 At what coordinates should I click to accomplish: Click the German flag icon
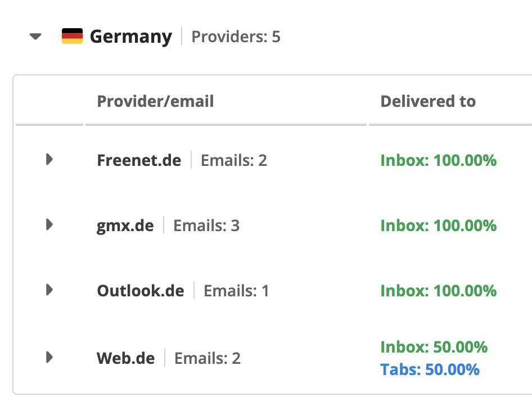[73, 36]
